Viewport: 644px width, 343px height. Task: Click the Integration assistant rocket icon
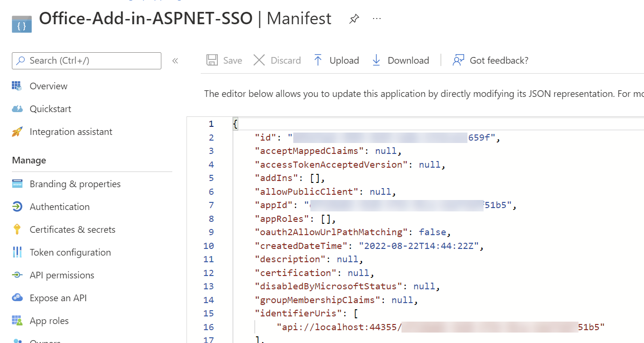(18, 132)
